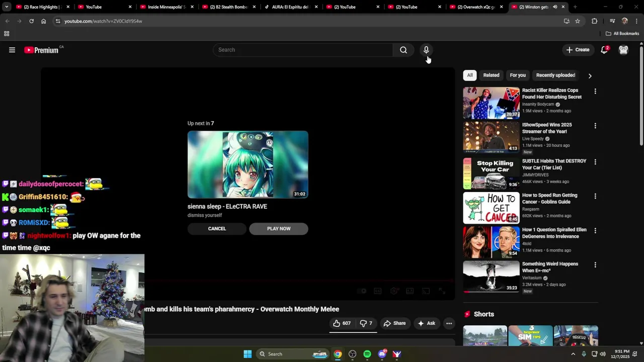
Task: Open Chrome media controls icon
Action: coord(612,21)
